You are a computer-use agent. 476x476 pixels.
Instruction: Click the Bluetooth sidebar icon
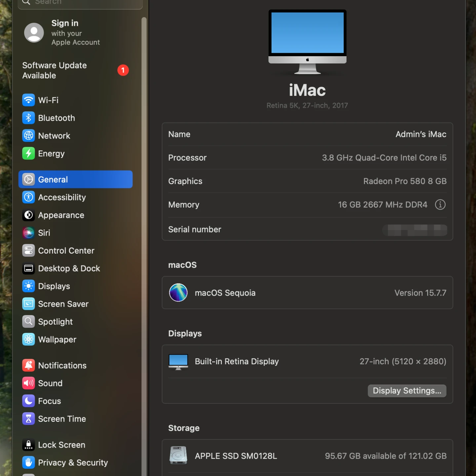click(28, 118)
